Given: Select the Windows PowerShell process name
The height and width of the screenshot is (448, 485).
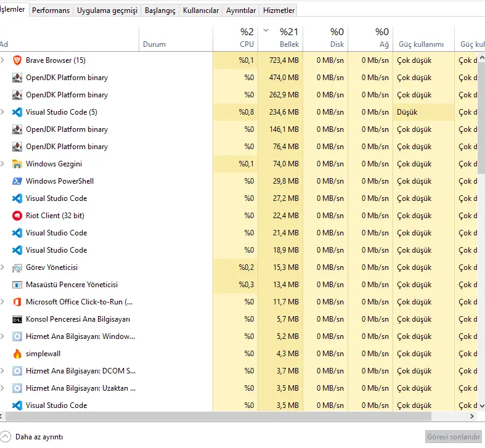Looking at the screenshot, I should [60, 181].
